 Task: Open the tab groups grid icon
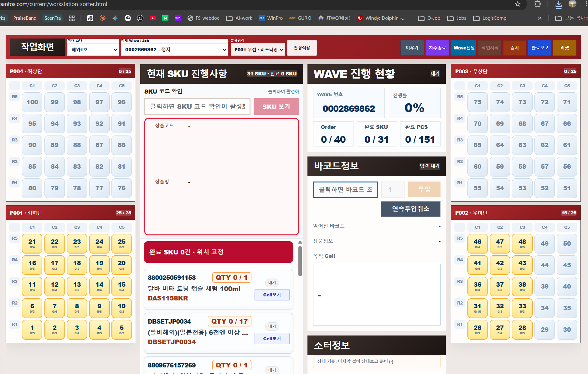tap(72, 18)
